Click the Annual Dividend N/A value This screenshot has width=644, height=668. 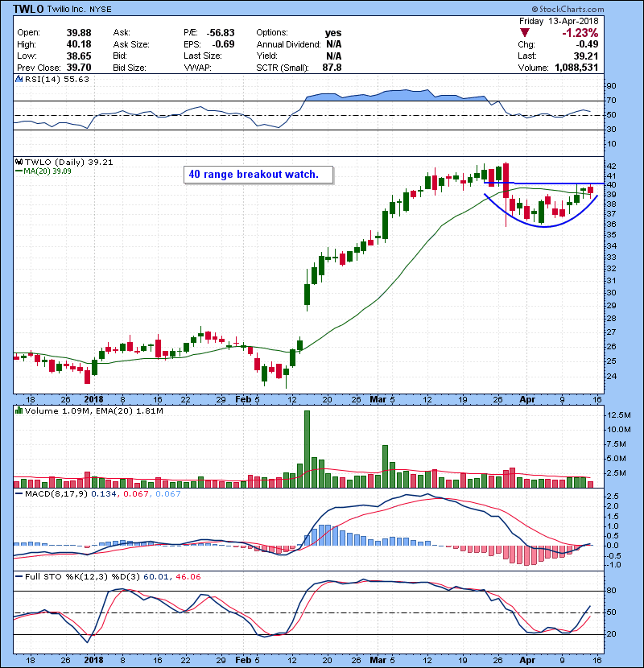(x=333, y=44)
